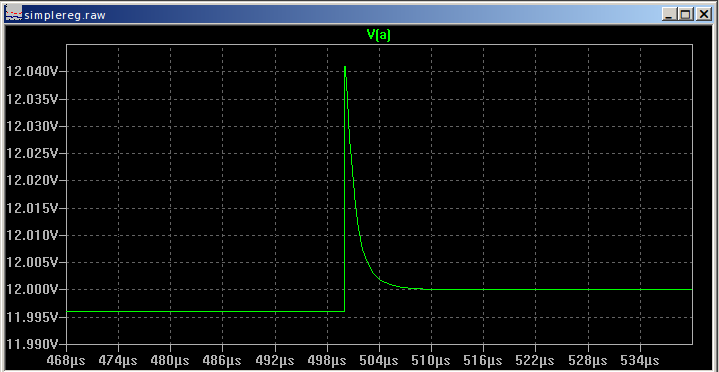Click the 12.015V axis label

[31, 208]
